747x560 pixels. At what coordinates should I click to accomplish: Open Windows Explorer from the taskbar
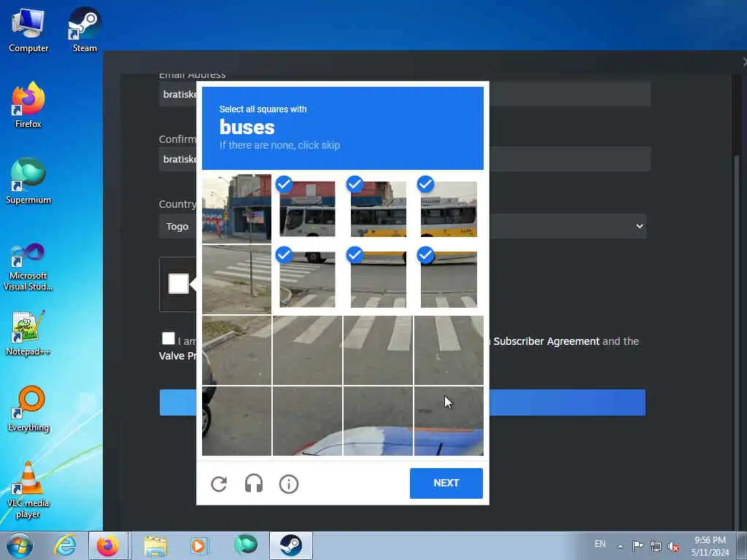click(155, 545)
